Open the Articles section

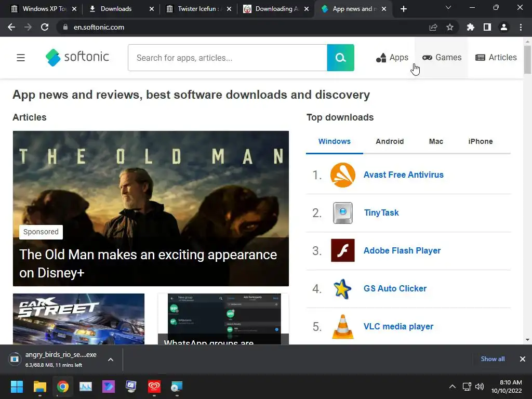496,58
